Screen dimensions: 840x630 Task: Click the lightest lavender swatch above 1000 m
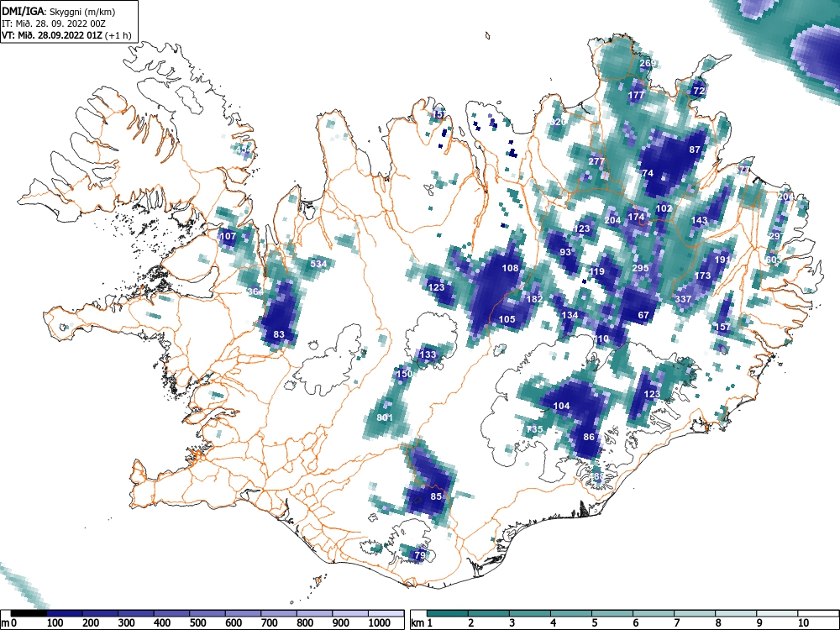(386, 613)
